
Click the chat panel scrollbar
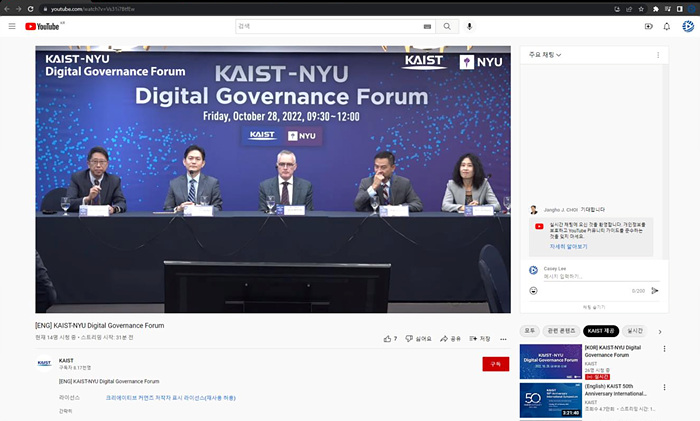pos(665,161)
